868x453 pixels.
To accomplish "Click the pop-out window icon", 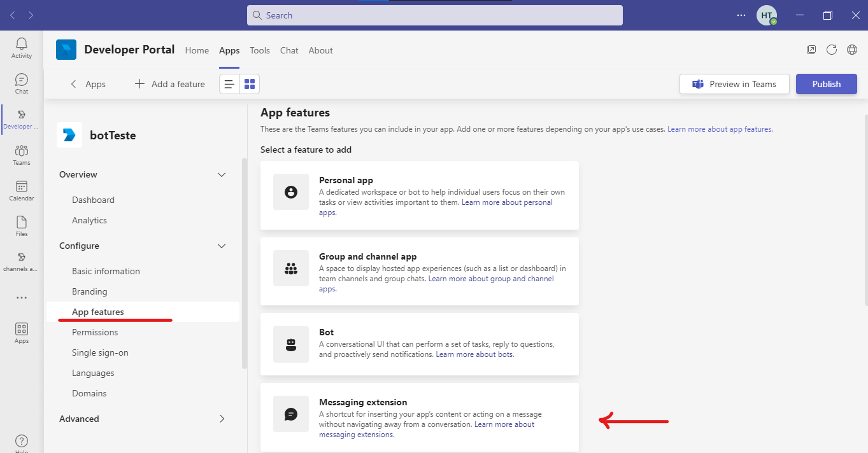I will pyautogui.click(x=811, y=50).
